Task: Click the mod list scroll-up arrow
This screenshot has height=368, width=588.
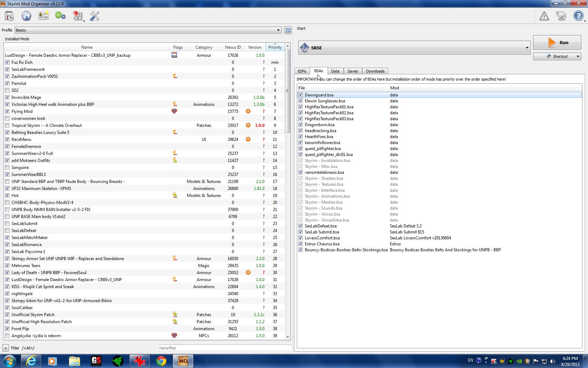Action: [x=288, y=46]
